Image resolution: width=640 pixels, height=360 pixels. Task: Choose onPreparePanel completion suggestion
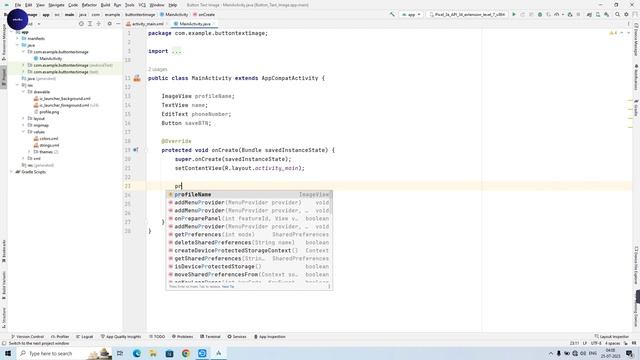coord(249,219)
